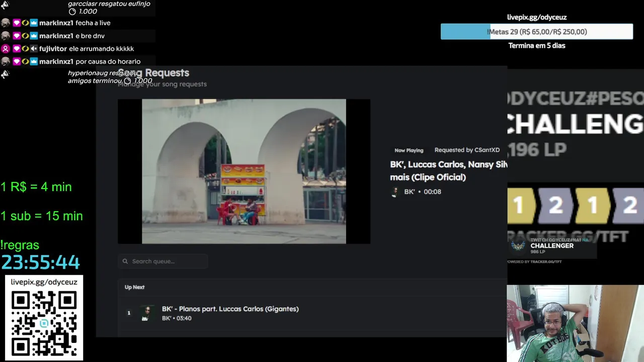Click the username fujivitor in chat
644x362 pixels.
[x=53, y=49]
